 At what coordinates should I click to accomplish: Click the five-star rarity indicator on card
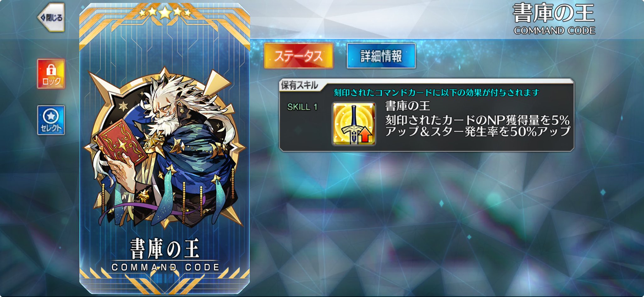coord(165,13)
